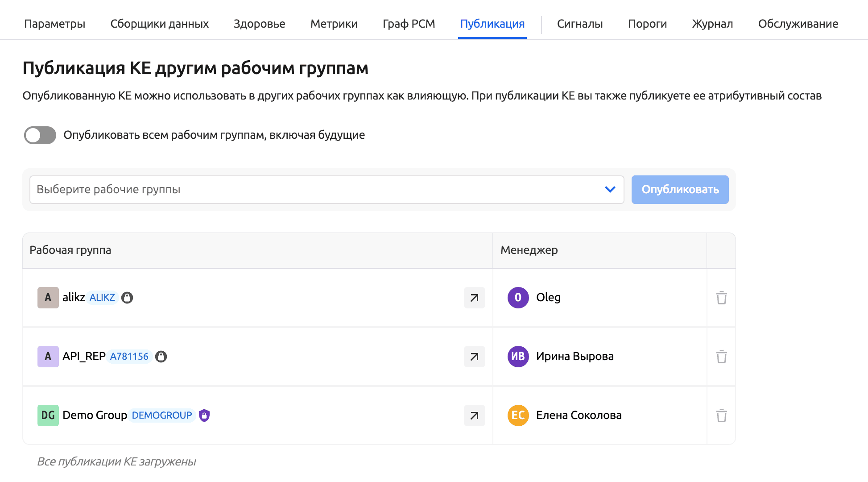The width and height of the screenshot is (868, 482).
Task: Open alikz group via arrow icon
Action: point(474,298)
